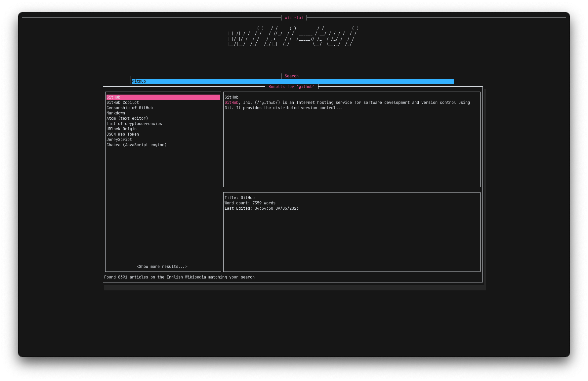Click the 'Last Edited: 04:54:30 09/05/2023' line

pos(262,208)
